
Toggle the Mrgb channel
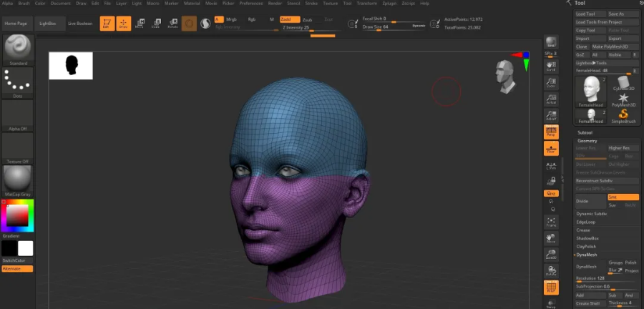[x=231, y=19]
